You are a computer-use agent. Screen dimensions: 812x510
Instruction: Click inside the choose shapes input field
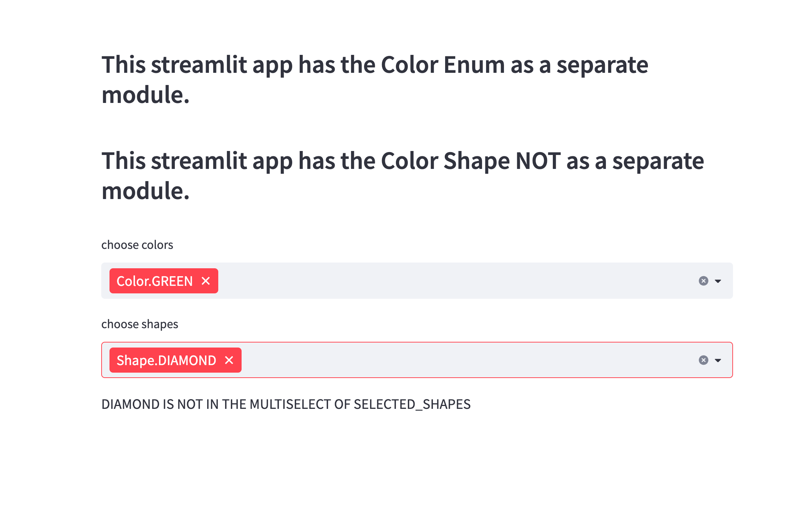(431, 360)
